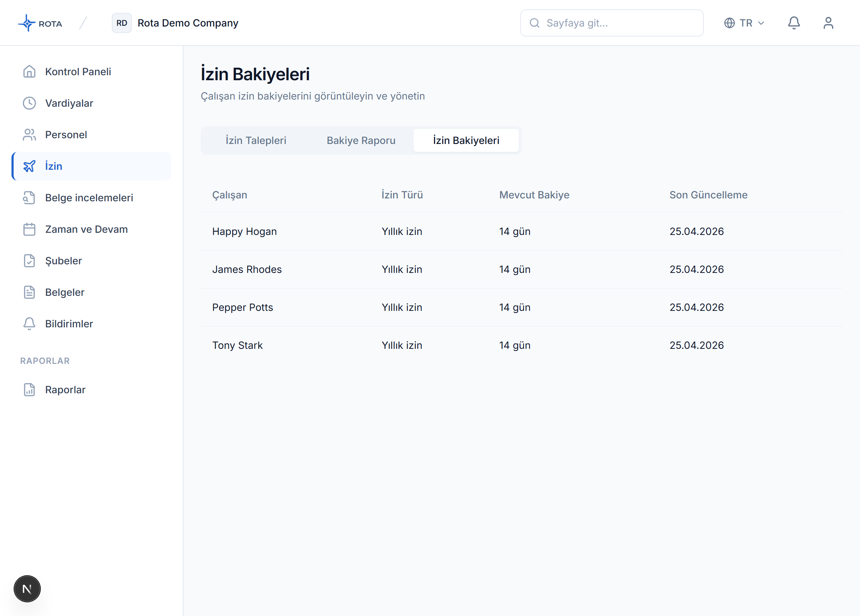
Task: Click the Bildirimler bell icon in sidebar
Action: click(x=29, y=324)
